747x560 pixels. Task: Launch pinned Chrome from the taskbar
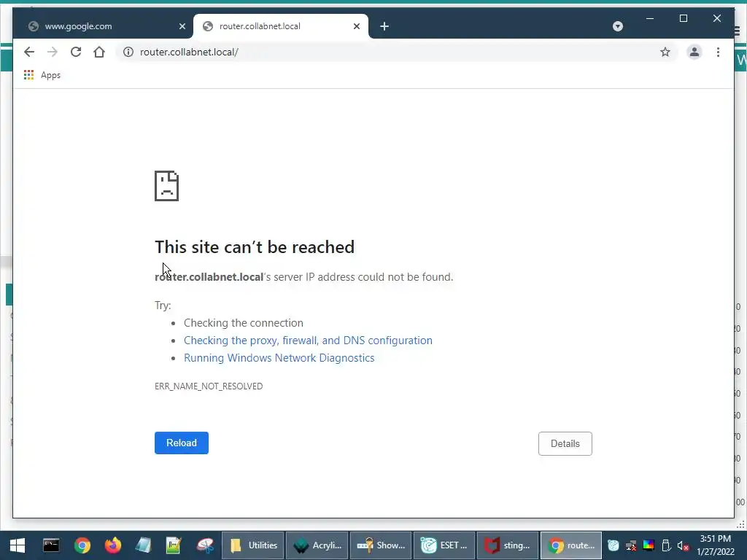(82, 545)
